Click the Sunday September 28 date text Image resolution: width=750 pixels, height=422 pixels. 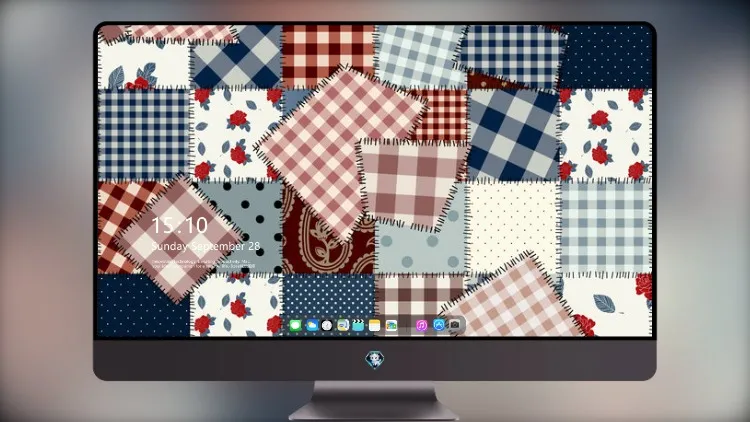(206, 246)
